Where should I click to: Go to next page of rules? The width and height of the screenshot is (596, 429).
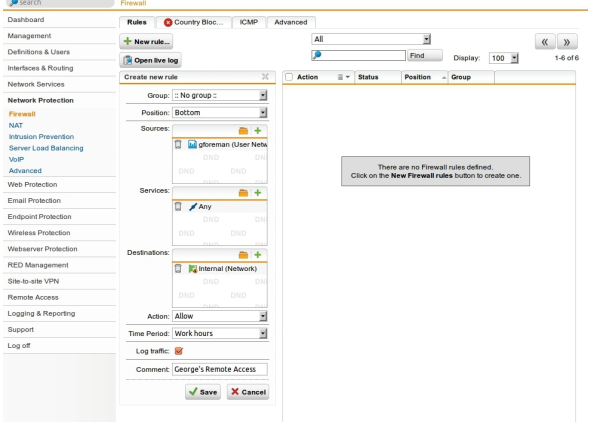pos(567,42)
